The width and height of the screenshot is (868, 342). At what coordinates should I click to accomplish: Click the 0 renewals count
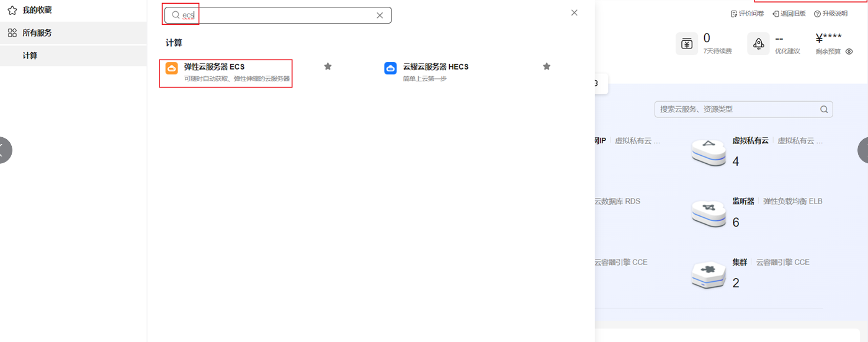tap(707, 38)
